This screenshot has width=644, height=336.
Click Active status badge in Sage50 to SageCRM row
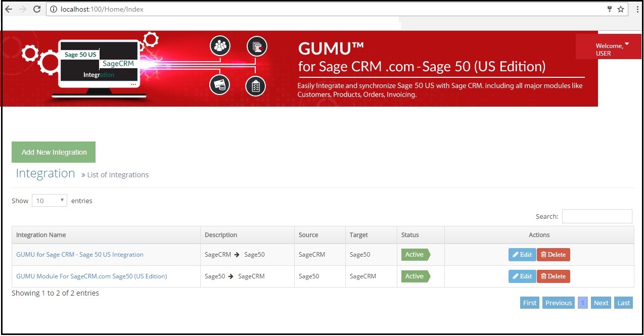point(416,276)
